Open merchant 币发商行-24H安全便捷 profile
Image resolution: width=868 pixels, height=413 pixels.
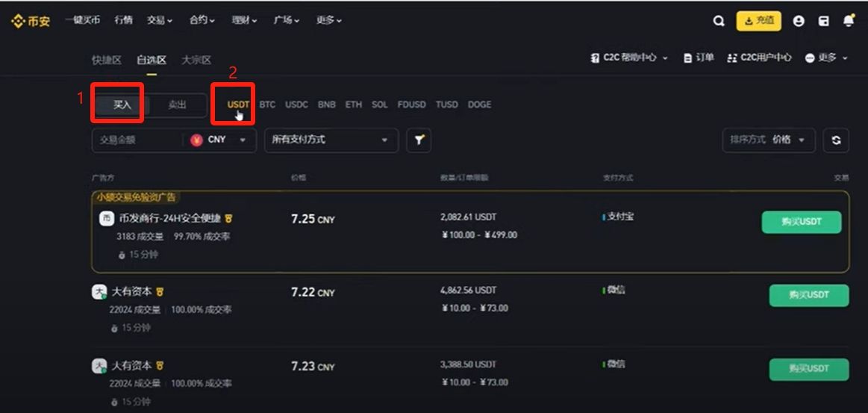(x=170, y=218)
